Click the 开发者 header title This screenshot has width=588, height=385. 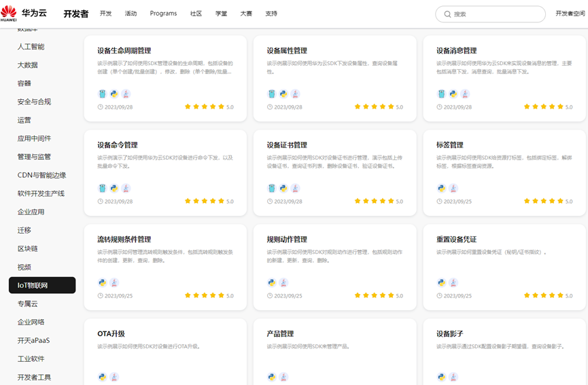(76, 14)
